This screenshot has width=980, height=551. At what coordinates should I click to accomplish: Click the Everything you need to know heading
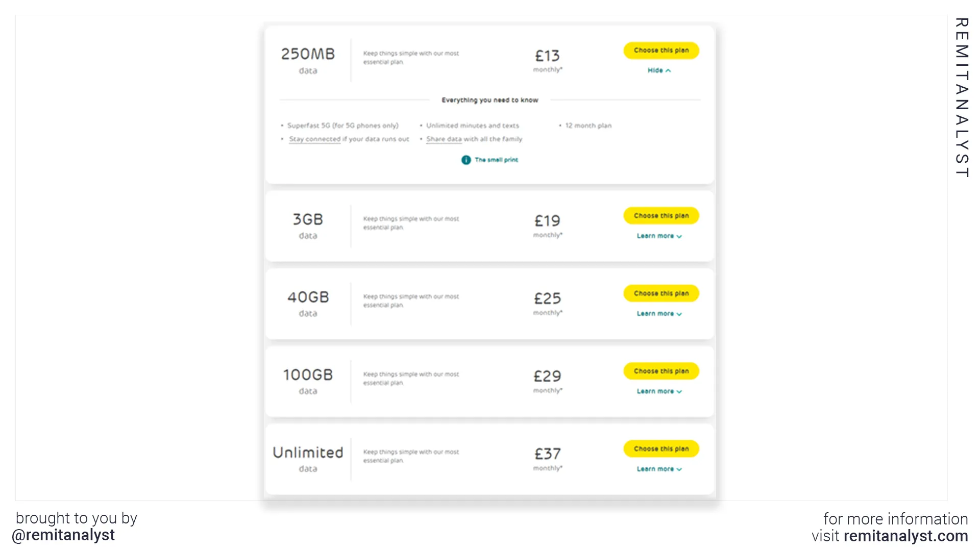click(489, 100)
